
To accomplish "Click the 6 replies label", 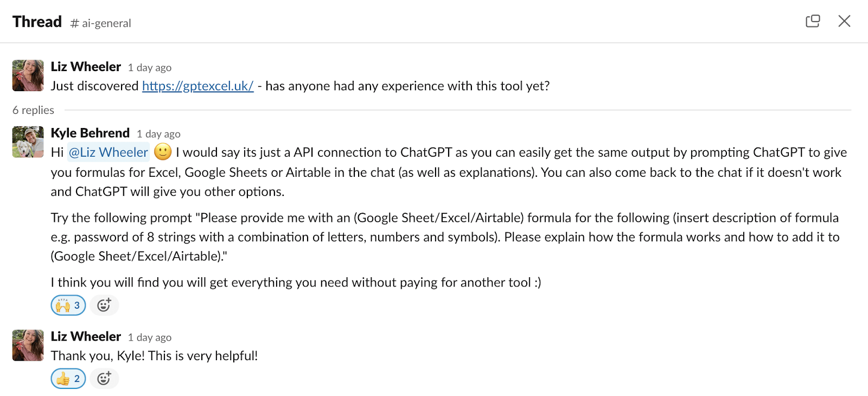I will tap(34, 110).
